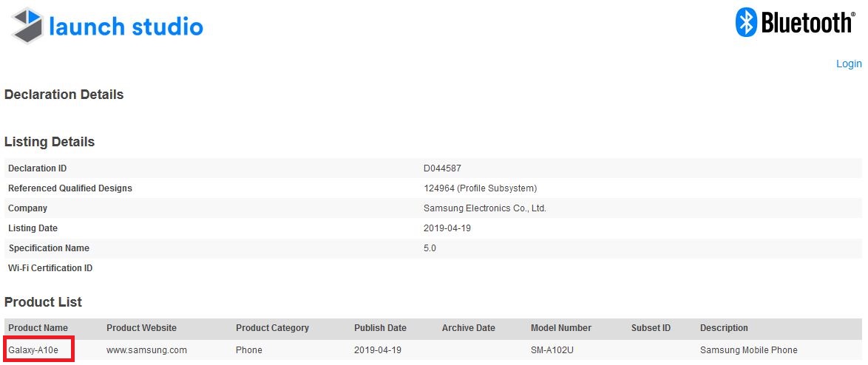Image resolution: width=868 pixels, height=365 pixels.
Task: Click the Listing Date value 2019-04-19
Action: [x=447, y=228]
